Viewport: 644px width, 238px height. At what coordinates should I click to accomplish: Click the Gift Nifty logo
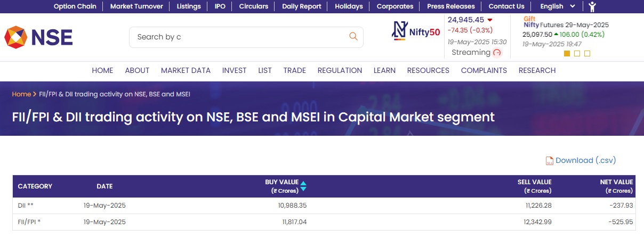531,21
